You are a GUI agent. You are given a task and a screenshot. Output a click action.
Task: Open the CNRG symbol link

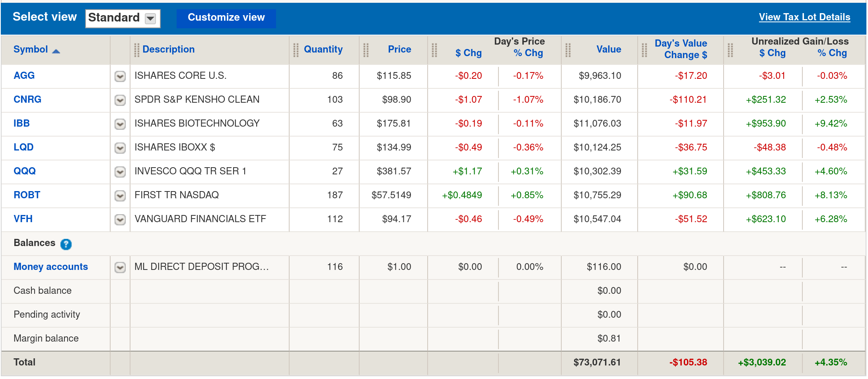pos(27,100)
